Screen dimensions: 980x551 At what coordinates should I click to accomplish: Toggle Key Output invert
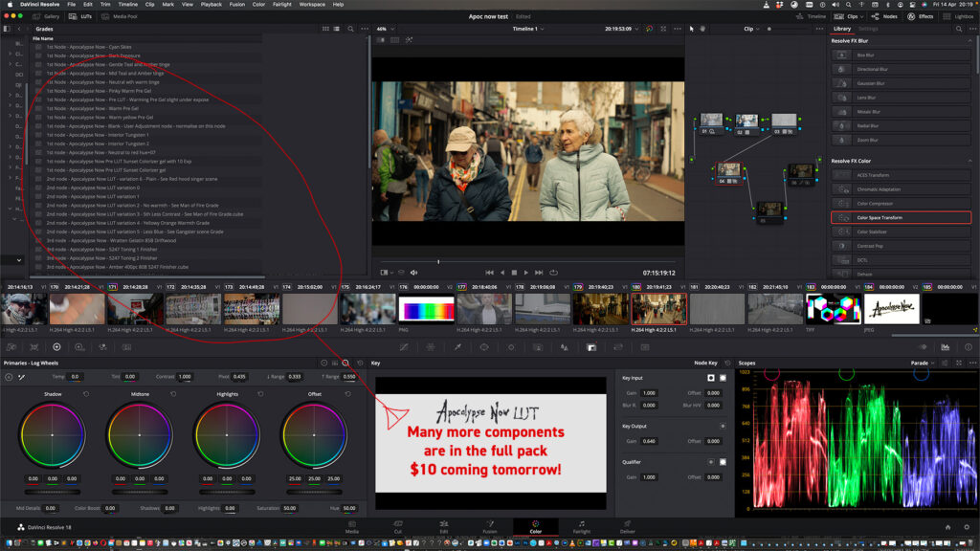[x=724, y=426]
